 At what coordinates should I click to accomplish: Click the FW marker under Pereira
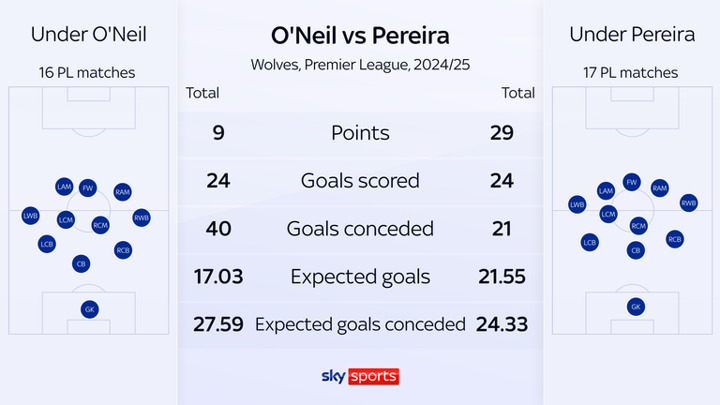[631, 182]
